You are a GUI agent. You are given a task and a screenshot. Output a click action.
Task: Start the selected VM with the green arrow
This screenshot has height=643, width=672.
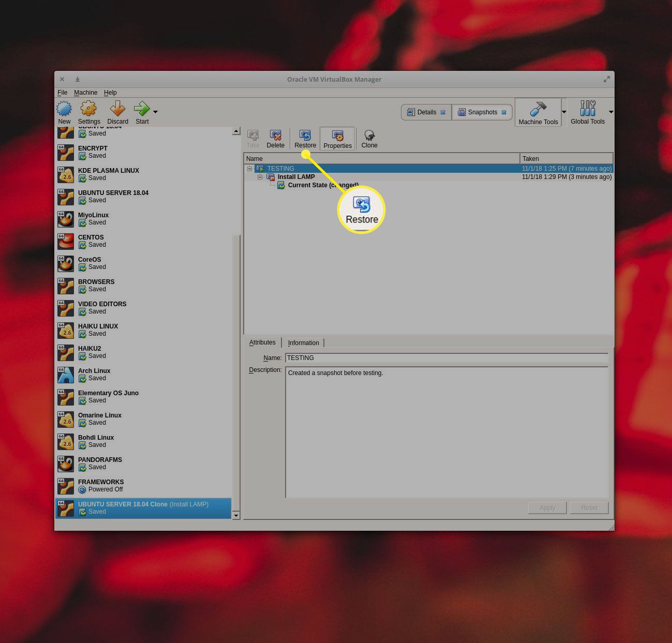click(x=142, y=109)
